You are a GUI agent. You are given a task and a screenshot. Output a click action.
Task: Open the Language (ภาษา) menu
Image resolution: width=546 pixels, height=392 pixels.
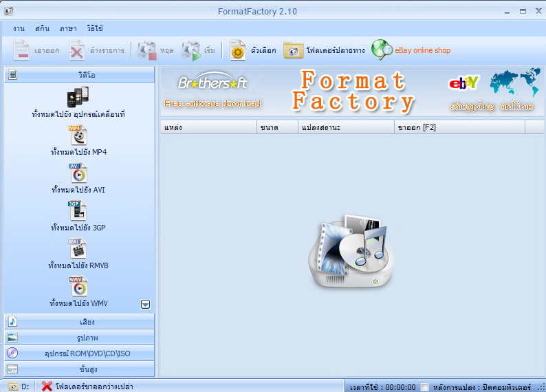pos(68,29)
